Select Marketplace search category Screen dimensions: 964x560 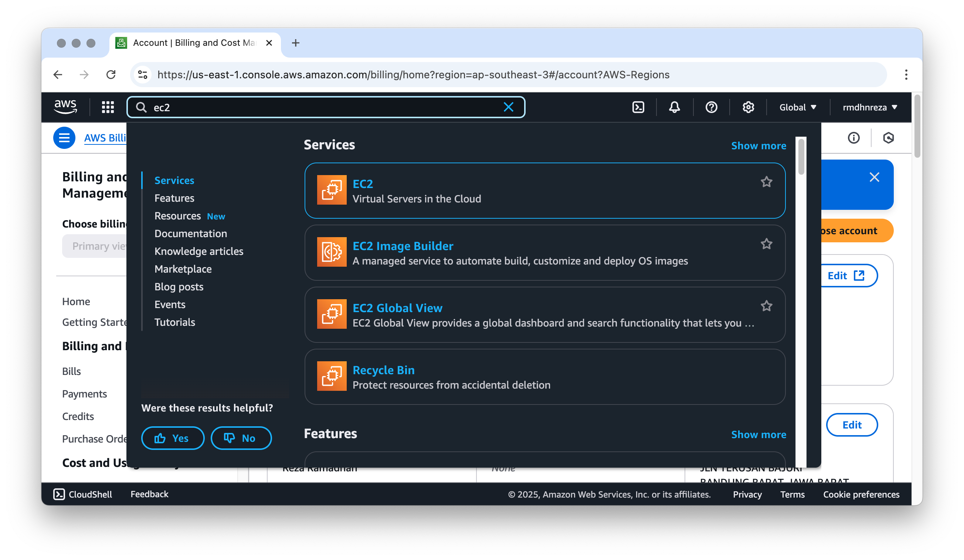(183, 269)
